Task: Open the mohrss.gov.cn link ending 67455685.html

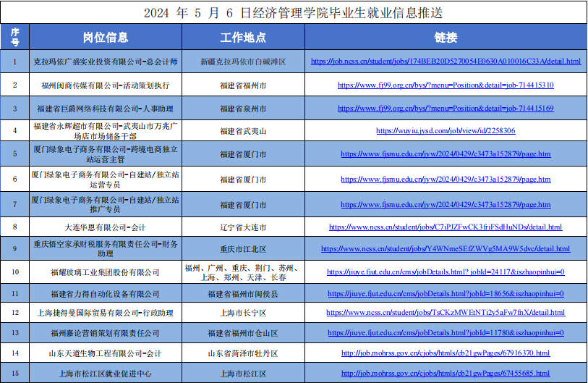Action: [446, 374]
